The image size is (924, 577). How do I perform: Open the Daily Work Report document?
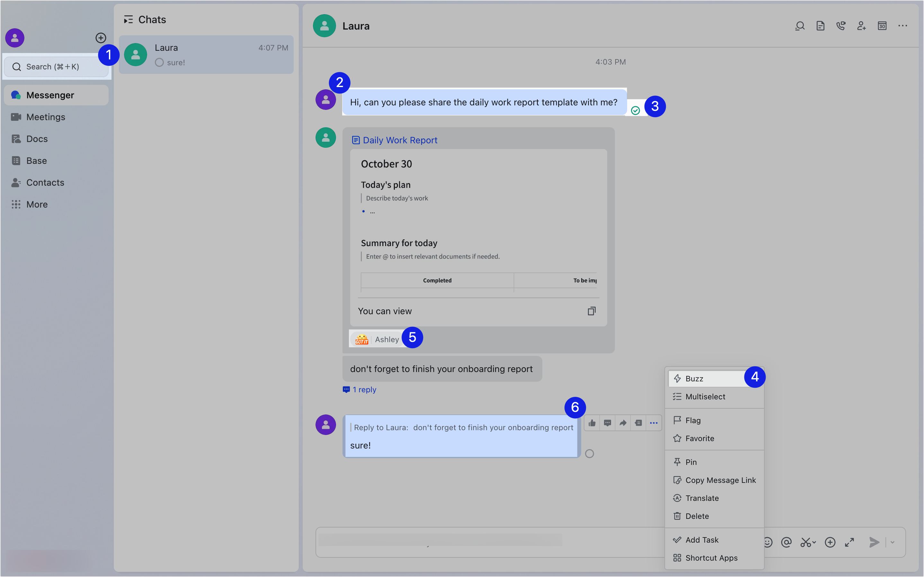point(399,140)
